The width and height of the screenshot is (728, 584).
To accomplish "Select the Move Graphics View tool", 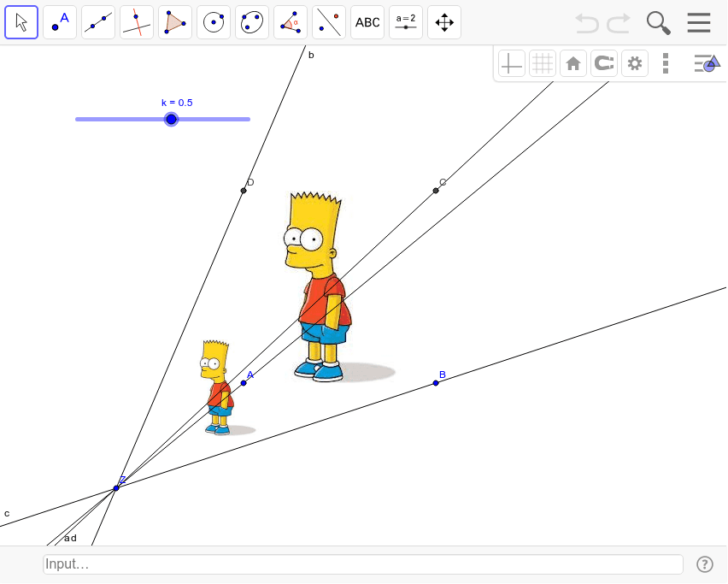I will [444, 22].
